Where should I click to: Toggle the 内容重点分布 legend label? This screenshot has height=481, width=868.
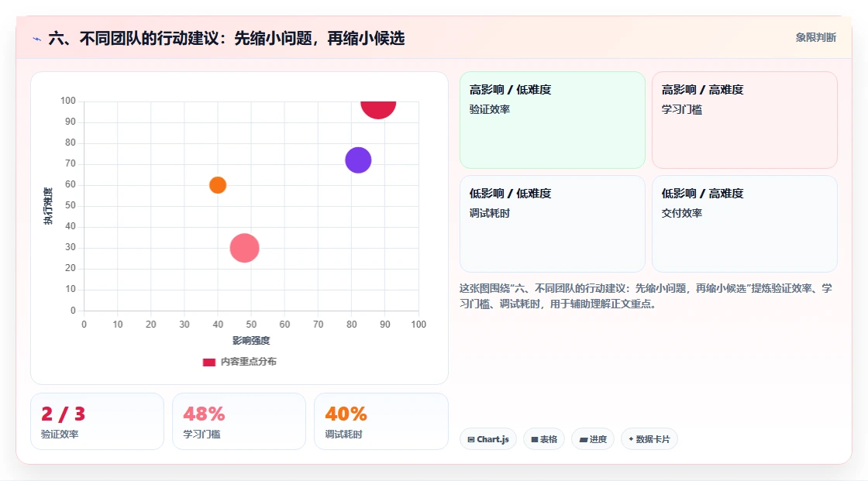(x=248, y=362)
